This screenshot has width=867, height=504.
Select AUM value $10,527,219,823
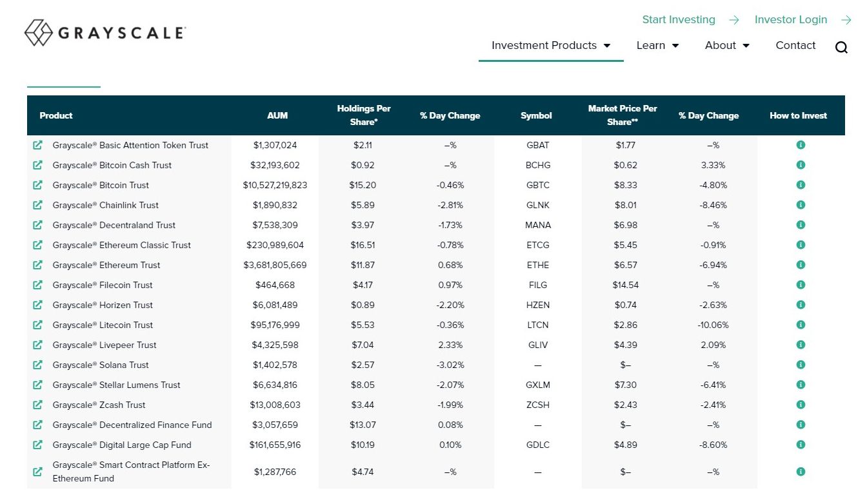[275, 185]
